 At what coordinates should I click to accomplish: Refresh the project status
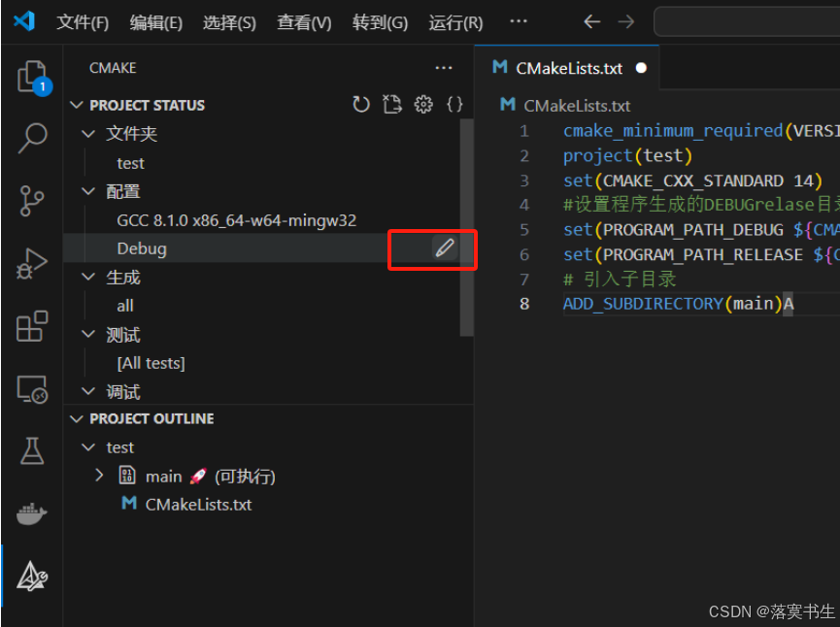(x=361, y=105)
